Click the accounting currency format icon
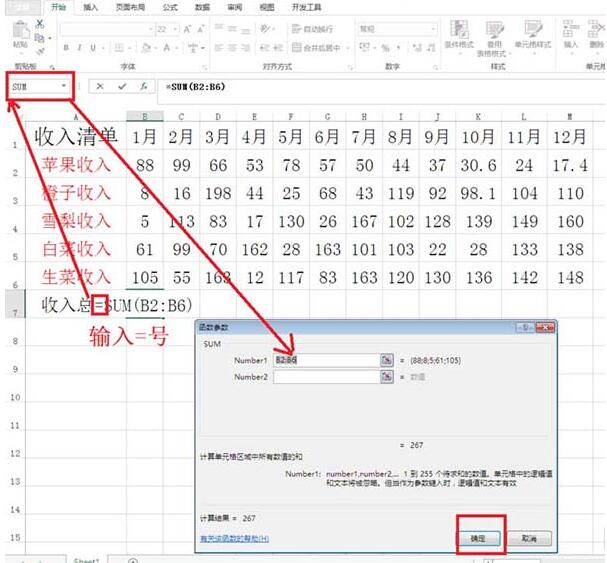 [364, 48]
